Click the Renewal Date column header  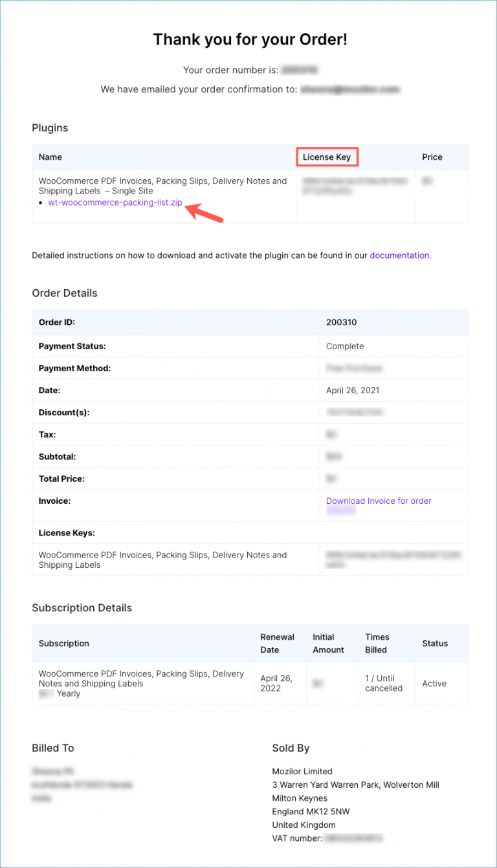pos(277,644)
